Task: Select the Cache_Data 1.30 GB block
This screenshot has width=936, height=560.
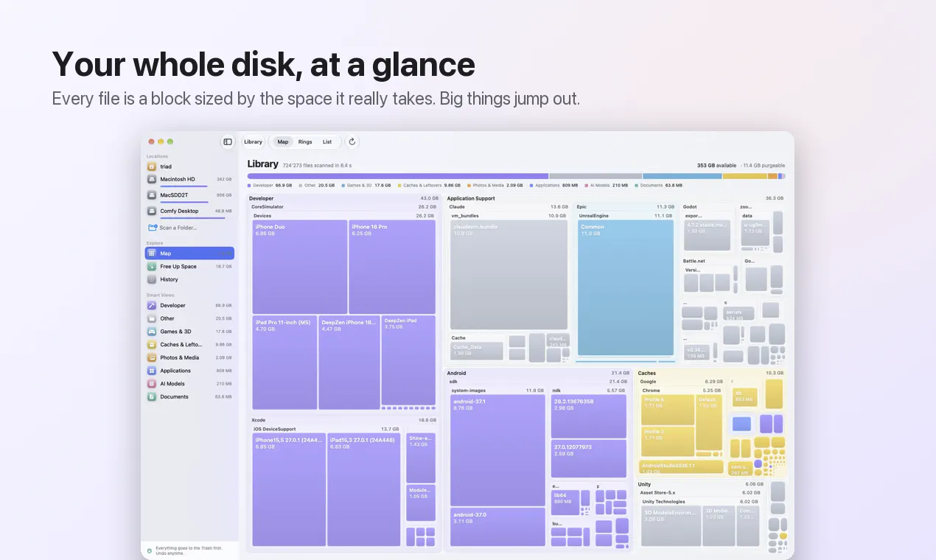Action: point(477,351)
